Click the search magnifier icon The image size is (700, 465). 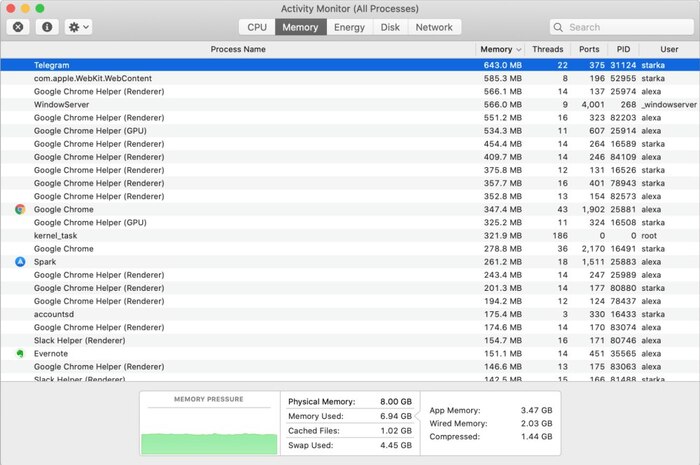tap(558, 27)
